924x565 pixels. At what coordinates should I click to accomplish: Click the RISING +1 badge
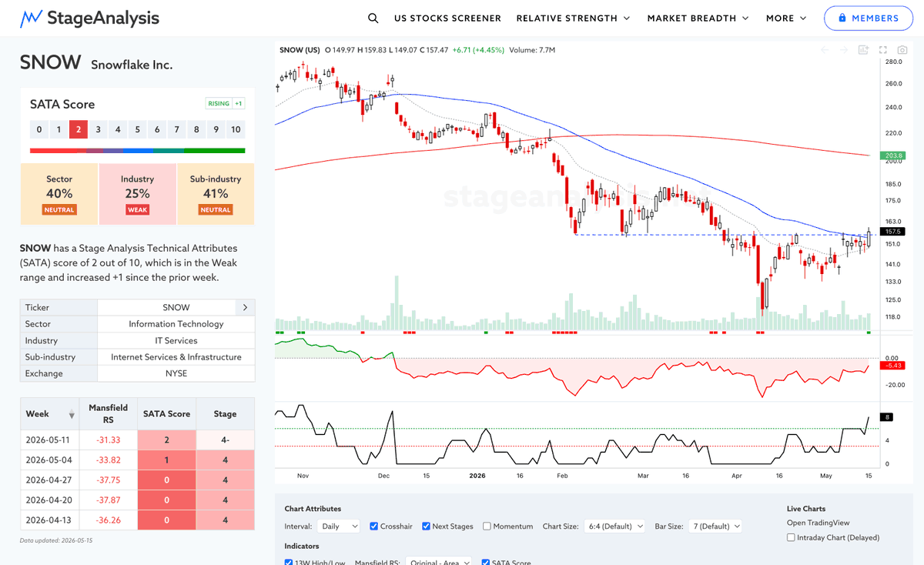point(226,104)
